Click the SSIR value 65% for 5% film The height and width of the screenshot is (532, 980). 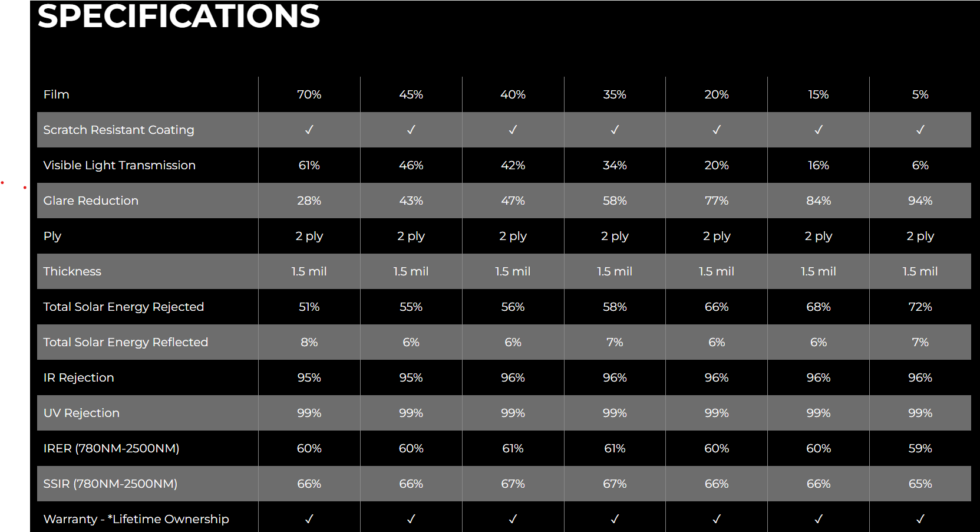[x=920, y=484]
